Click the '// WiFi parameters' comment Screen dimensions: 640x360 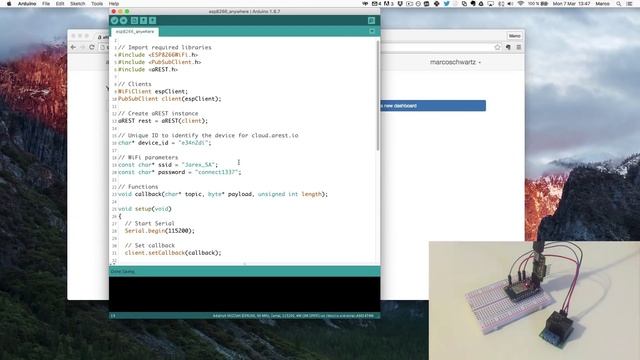[148, 158]
